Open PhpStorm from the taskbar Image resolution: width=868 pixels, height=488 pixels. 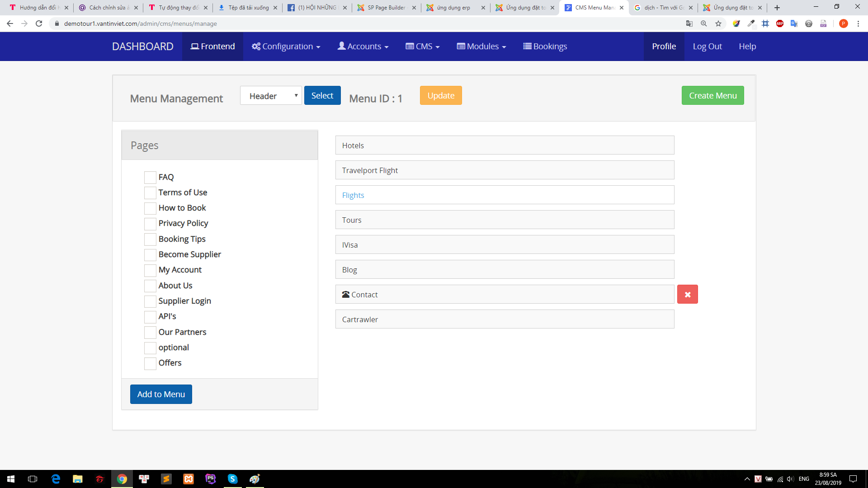point(211,479)
